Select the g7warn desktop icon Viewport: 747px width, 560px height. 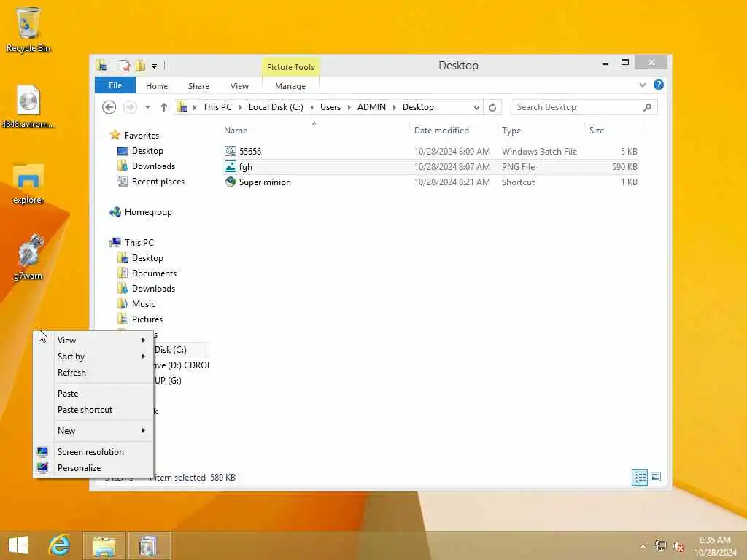tap(28, 257)
